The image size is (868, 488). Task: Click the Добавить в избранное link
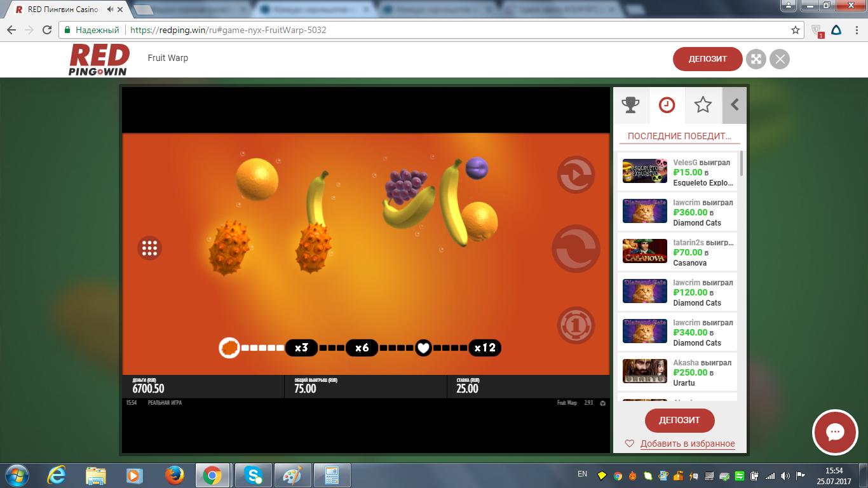click(x=688, y=444)
